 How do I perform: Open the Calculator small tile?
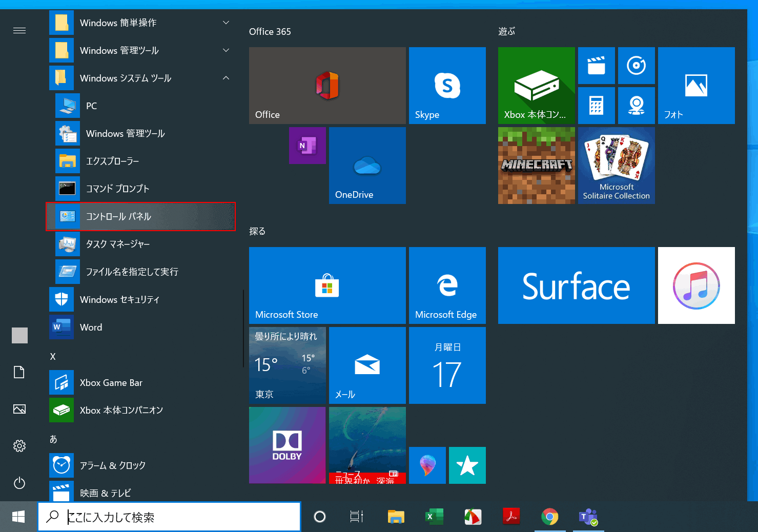596,106
